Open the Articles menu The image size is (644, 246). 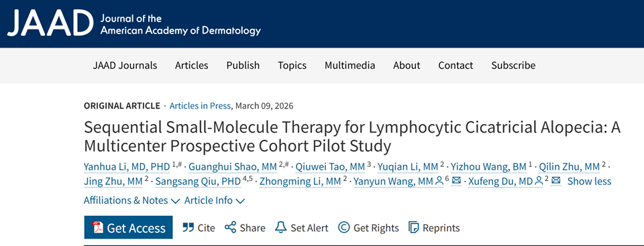[x=191, y=65]
